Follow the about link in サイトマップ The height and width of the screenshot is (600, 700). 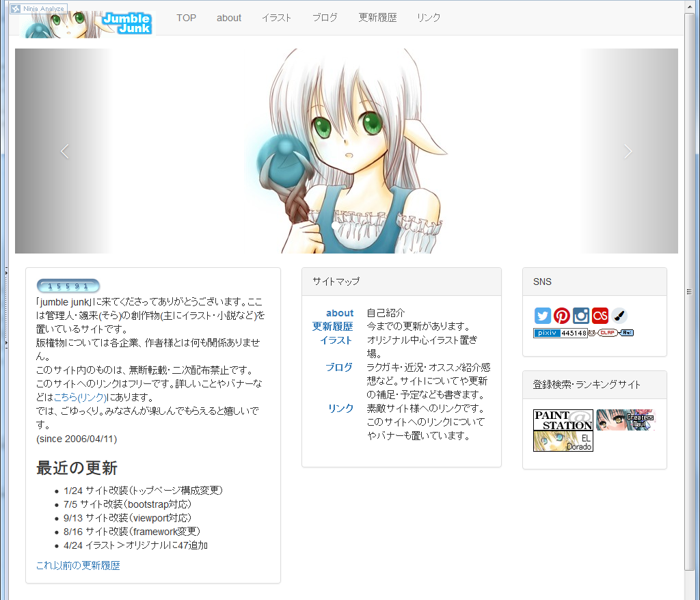[x=339, y=313]
